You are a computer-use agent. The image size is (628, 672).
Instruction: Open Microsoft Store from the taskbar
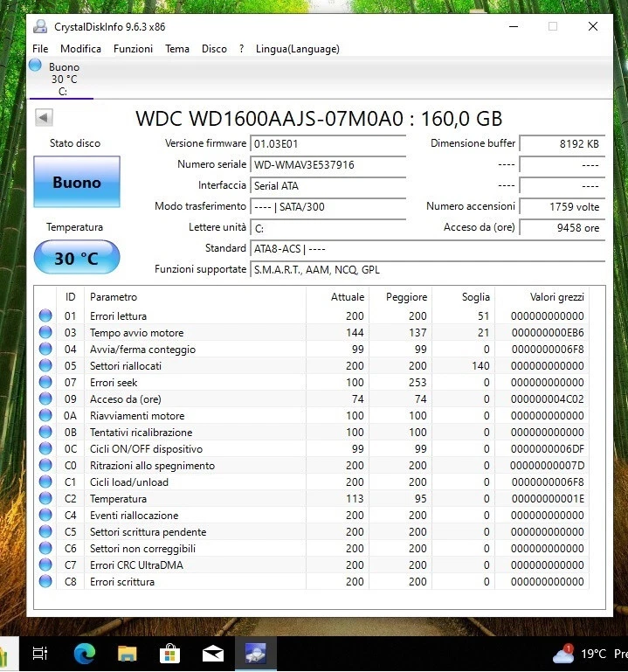169,654
